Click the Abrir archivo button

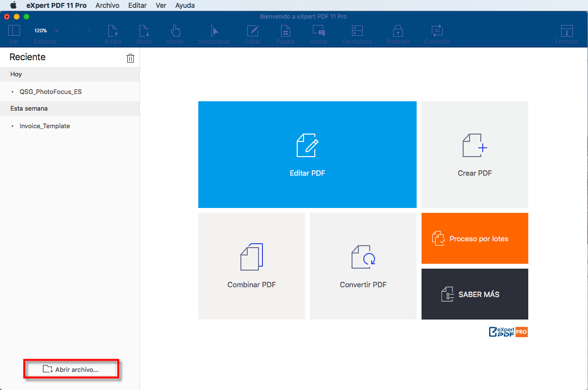click(70, 369)
